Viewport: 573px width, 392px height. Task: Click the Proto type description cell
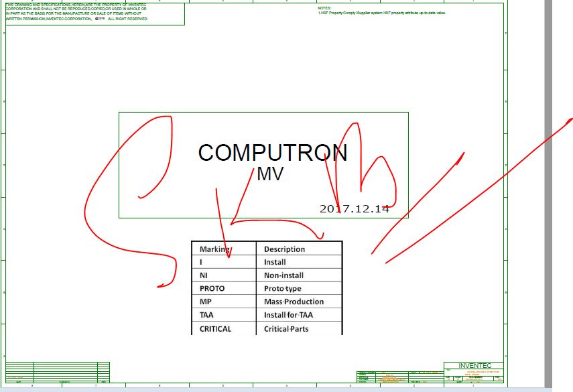[299, 288]
